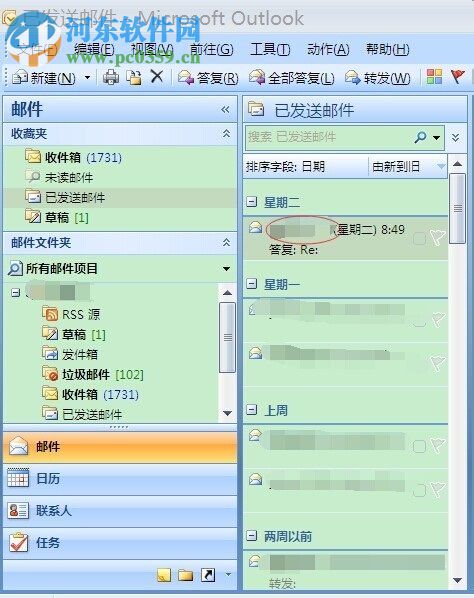Open the 帮助(H) menu

[387, 49]
